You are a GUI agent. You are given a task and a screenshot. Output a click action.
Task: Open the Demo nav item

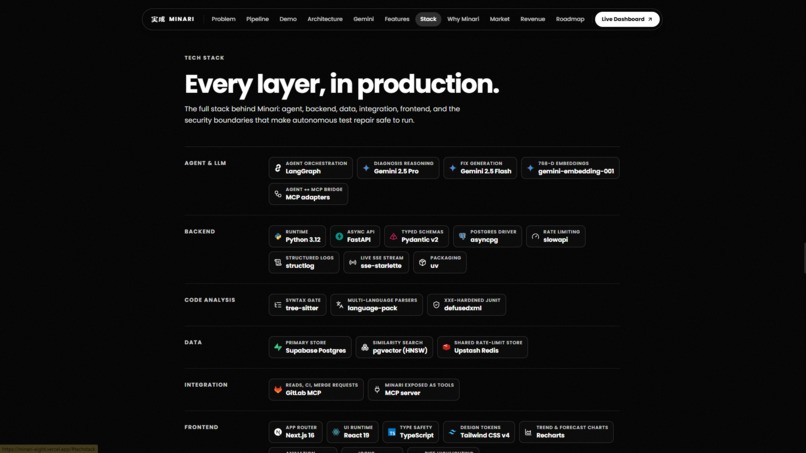[288, 19]
